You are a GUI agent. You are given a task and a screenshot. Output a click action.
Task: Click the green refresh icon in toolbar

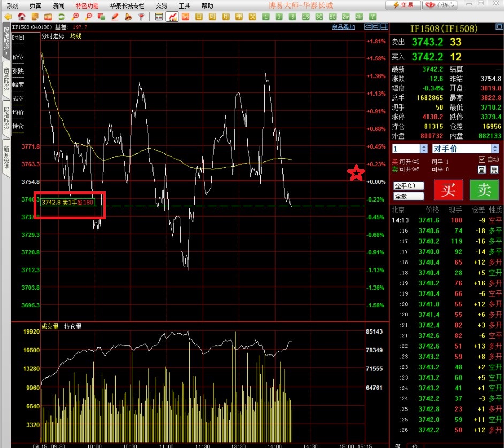pyautogui.click(x=62, y=17)
